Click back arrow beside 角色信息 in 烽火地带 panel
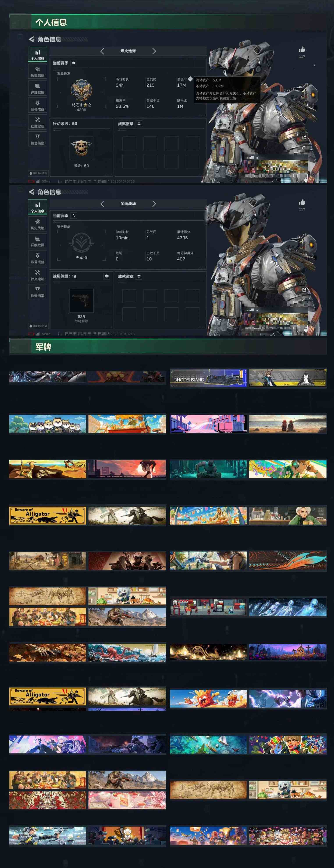Viewport: 334px width, 868px height. point(31,39)
